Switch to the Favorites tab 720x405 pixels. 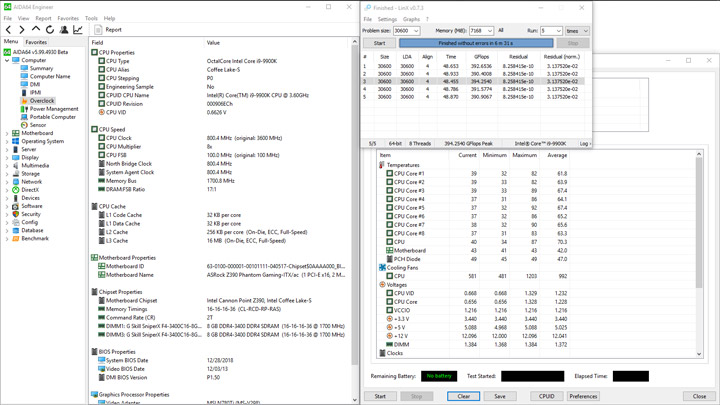[36, 42]
